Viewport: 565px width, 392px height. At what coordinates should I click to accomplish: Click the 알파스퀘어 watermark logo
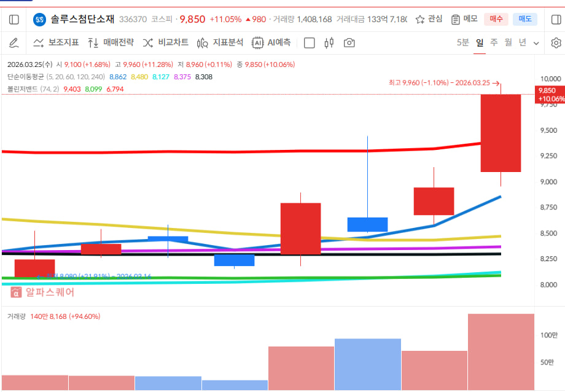[x=42, y=292]
